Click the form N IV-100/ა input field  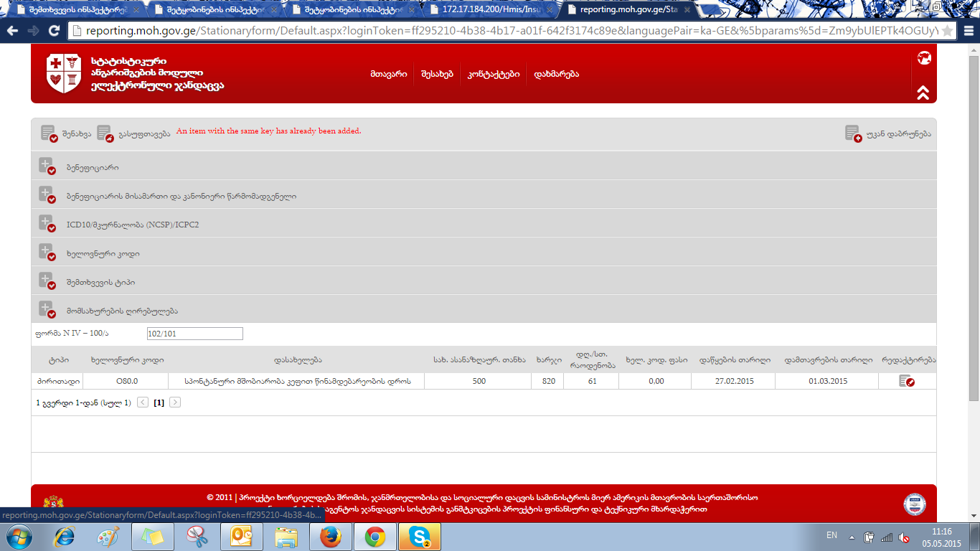click(x=194, y=334)
